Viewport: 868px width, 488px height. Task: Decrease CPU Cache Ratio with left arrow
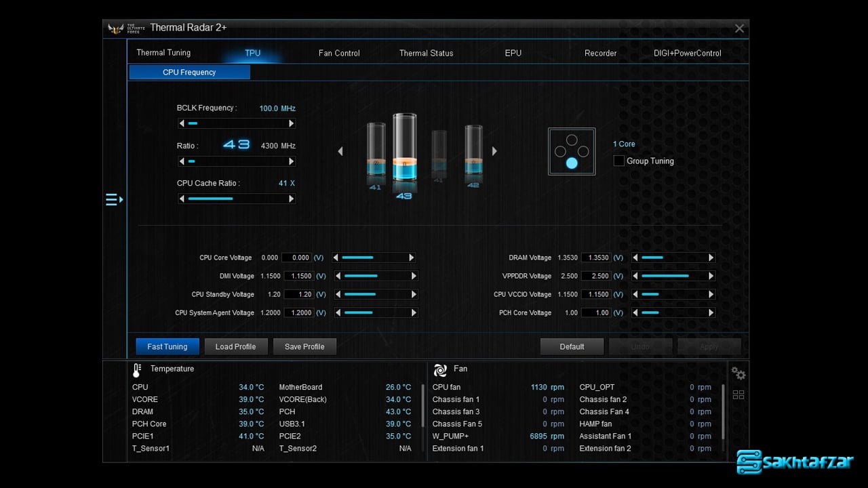182,199
